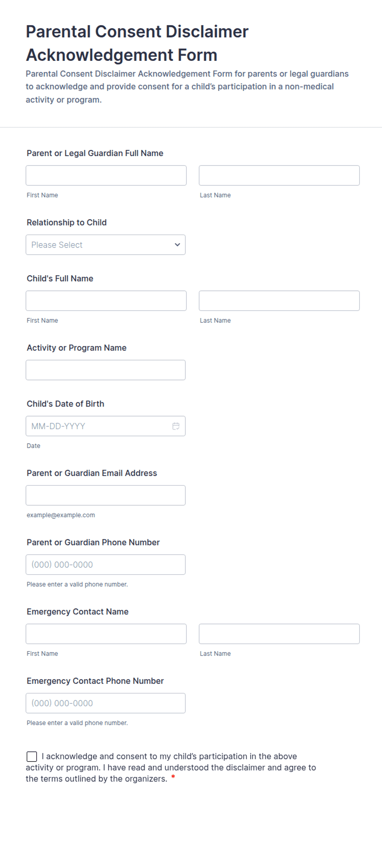The image size is (382, 868).
Task: Focus parent Last Name input field
Action: (279, 175)
